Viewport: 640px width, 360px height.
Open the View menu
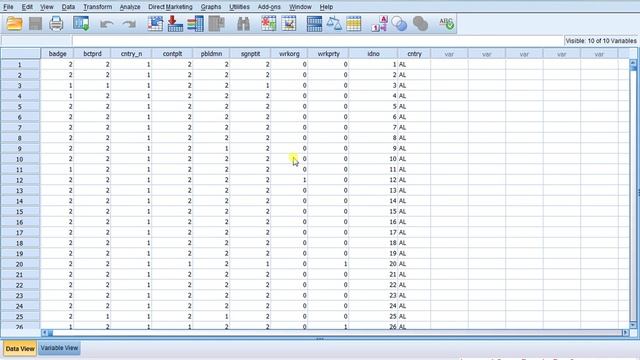click(x=47, y=7)
